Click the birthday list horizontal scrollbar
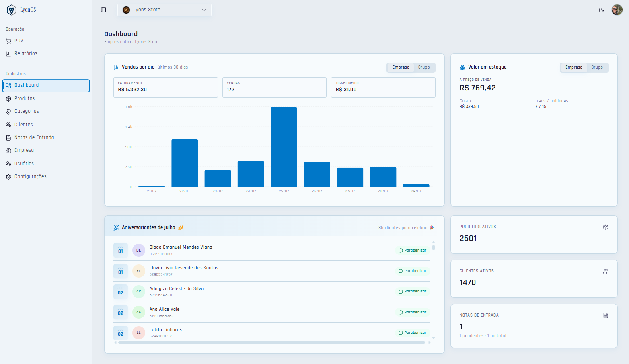629x364 pixels. 272,342
